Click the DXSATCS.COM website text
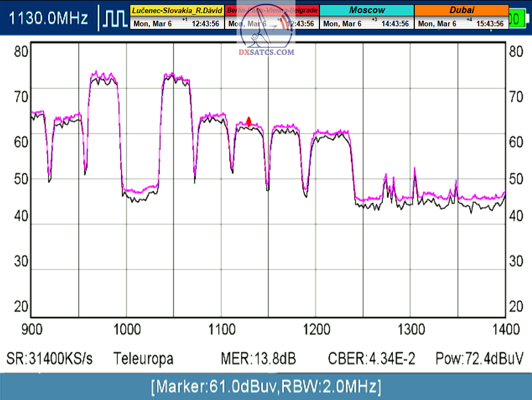Viewport: 532px width, 400px height. (x=267, y=52)
